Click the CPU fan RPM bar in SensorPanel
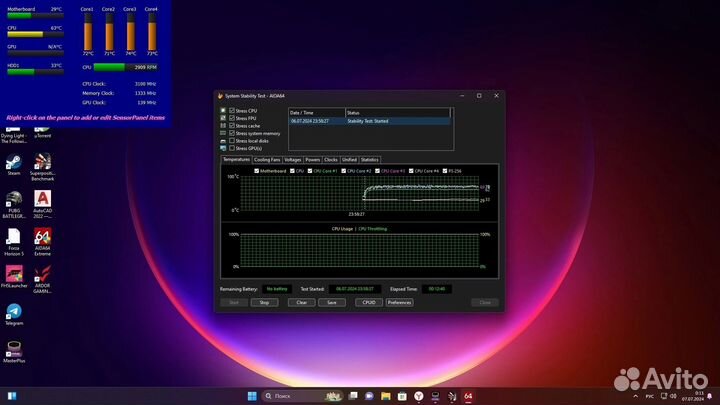Viewport: 720px width, 405px height. pos(126,68)
